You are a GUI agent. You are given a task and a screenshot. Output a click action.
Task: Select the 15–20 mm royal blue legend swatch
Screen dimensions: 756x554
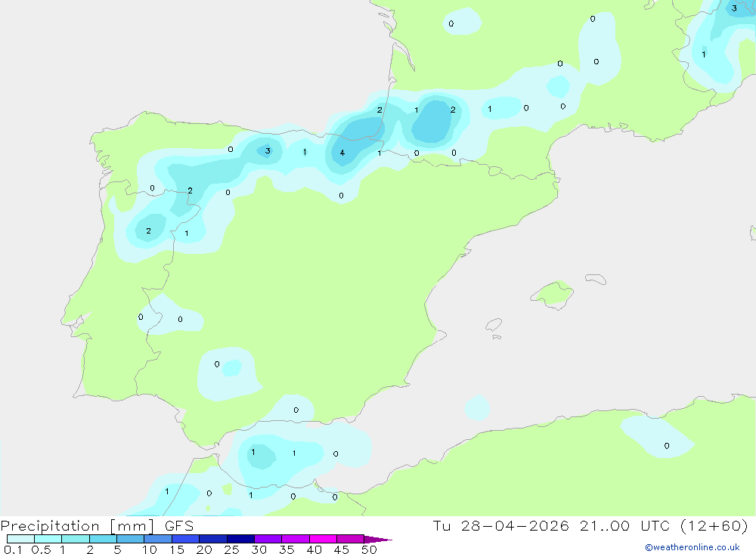tap(186, 539)
